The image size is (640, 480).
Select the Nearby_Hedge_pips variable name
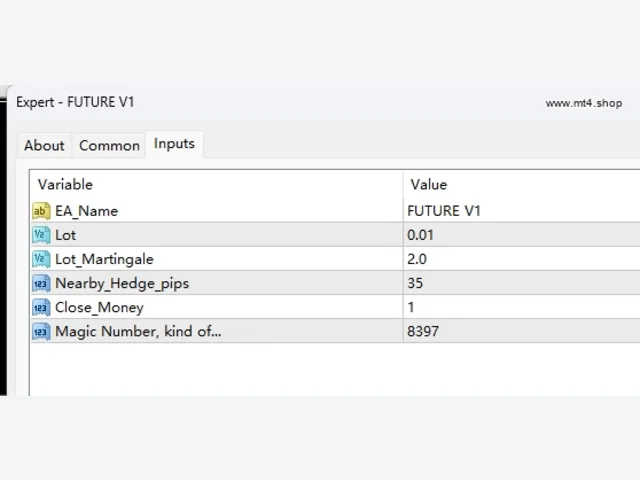click(x=122, y=283)
